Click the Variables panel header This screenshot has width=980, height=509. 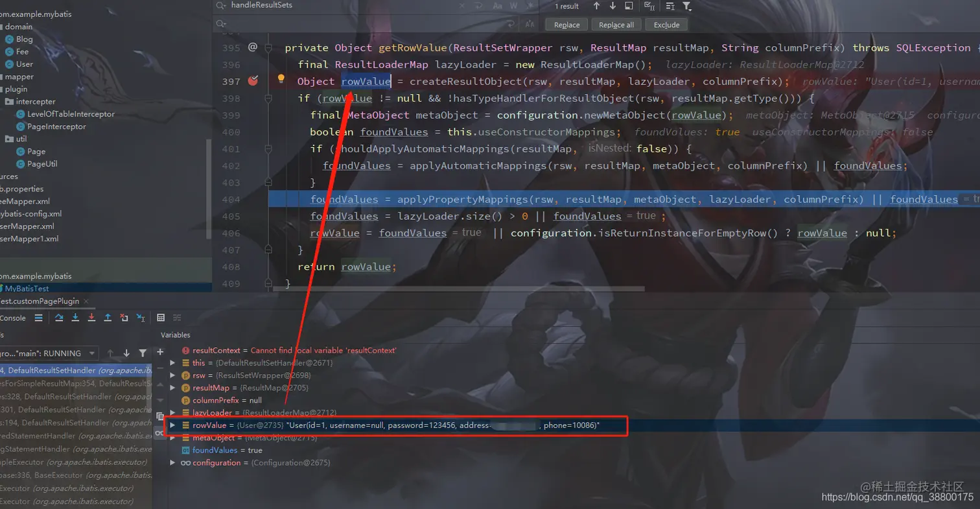[176, 335]
